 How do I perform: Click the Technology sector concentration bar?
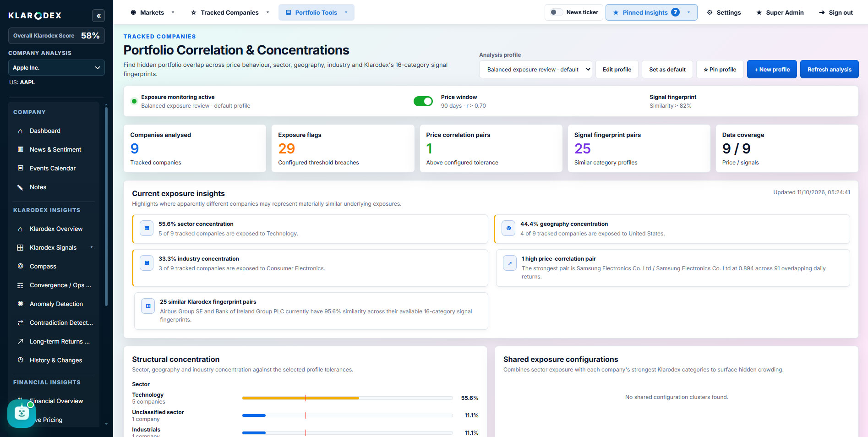(x=347, y=398)
